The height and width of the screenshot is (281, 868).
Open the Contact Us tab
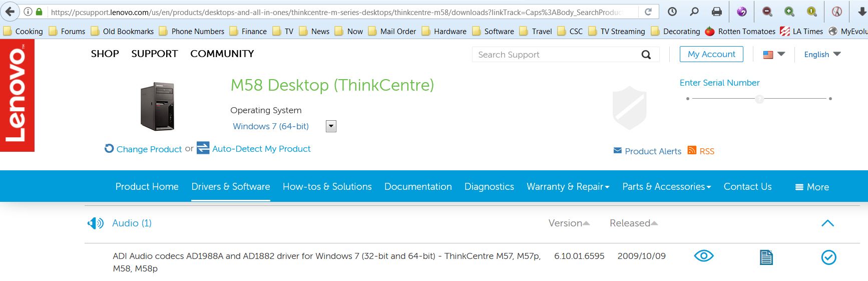(x=748, y=186)
